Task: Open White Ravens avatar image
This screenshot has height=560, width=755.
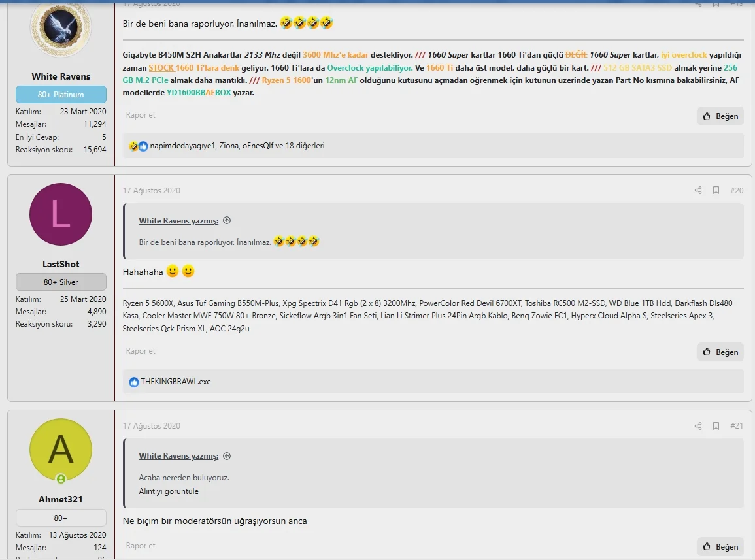Action: (61, 27)
